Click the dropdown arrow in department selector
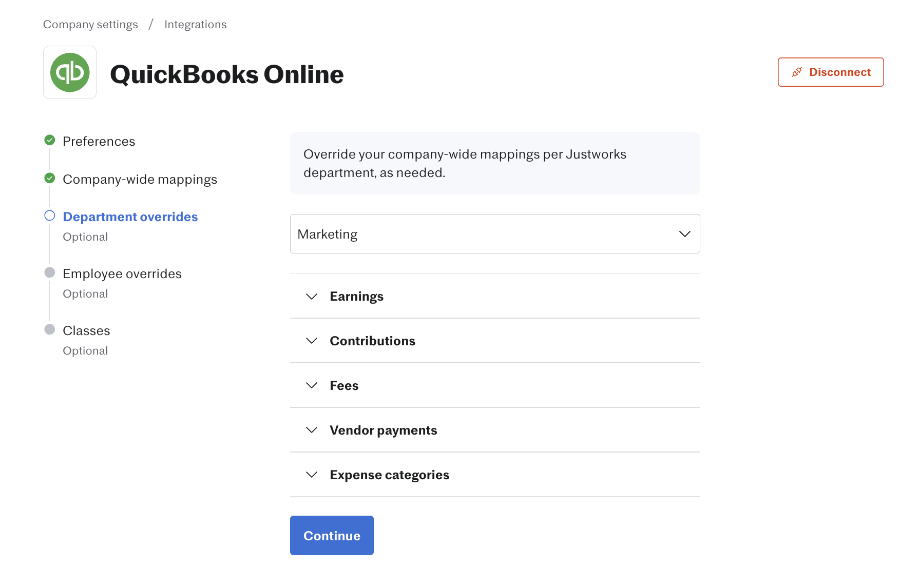The width and height of the screenshot is (918, 588). [685, 234]
